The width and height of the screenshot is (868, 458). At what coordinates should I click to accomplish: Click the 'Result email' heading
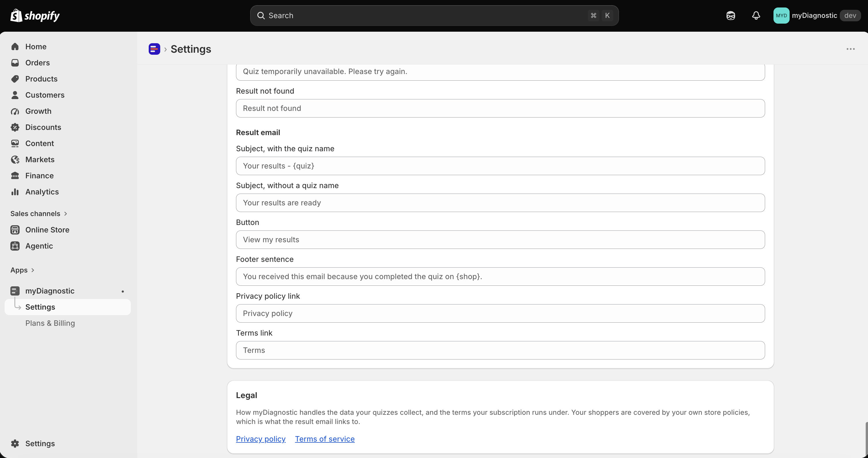(258, 133)
